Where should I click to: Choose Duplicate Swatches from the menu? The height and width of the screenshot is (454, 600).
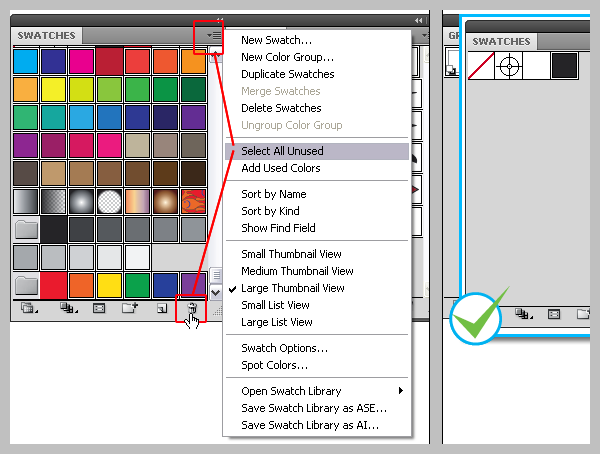[287, 74]
